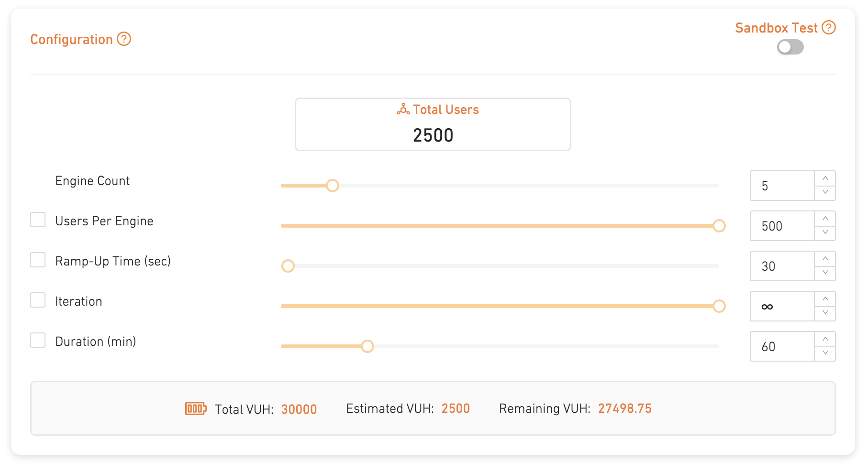This screenshot has height=464, width=868.
Task: Decrease Engine Count with down arrow
Action: (825, 192)
